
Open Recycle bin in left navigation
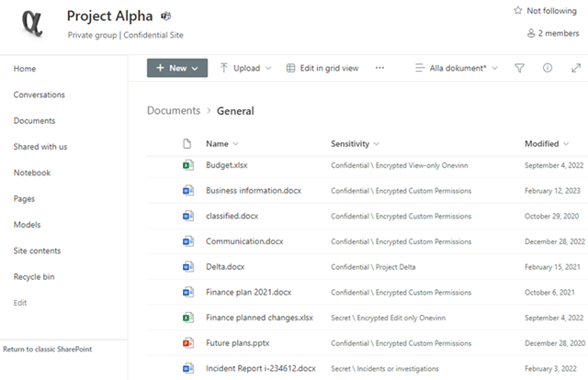point(34,276)
